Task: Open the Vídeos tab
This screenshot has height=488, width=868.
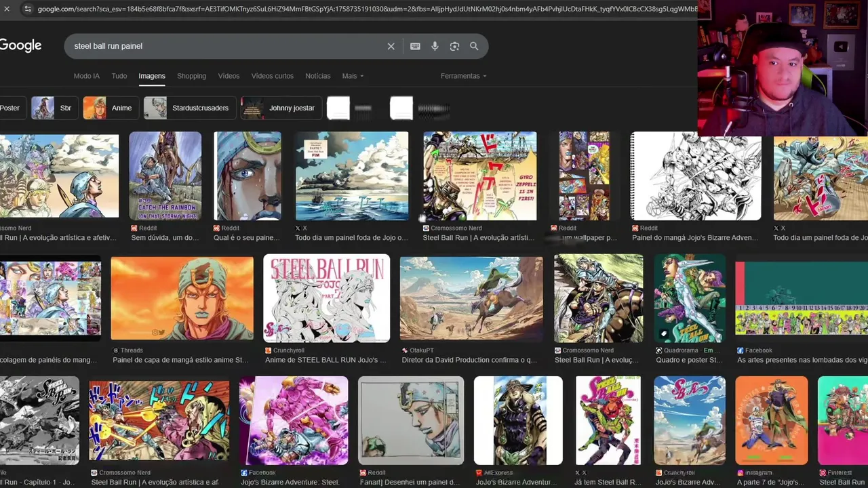Action: (x=229, y=76)
